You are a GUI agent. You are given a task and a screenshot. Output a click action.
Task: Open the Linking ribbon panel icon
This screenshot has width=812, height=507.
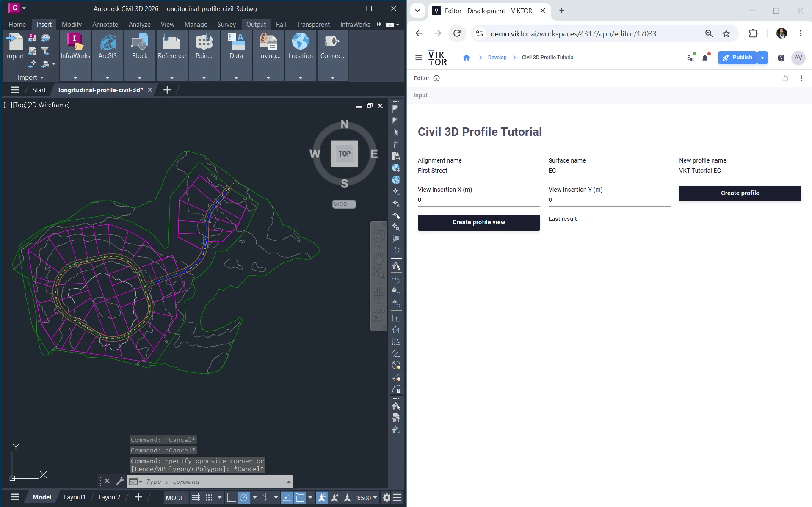tap(268, 42)
